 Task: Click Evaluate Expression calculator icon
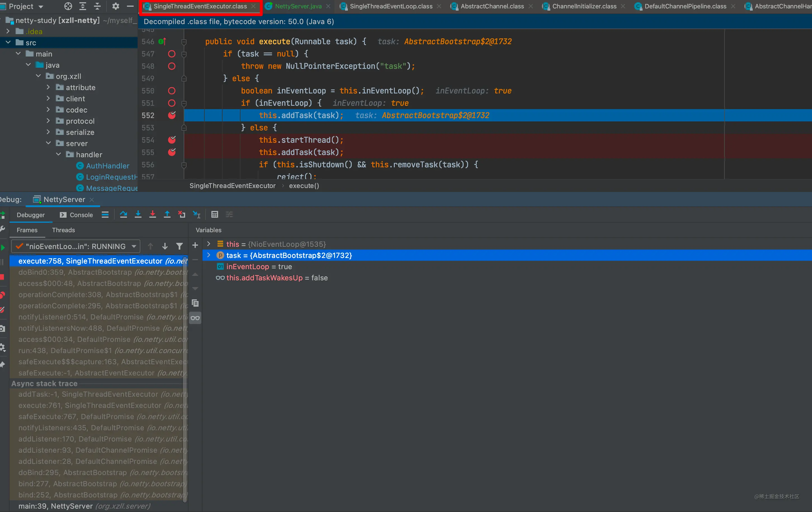click(x=214, y=214)
